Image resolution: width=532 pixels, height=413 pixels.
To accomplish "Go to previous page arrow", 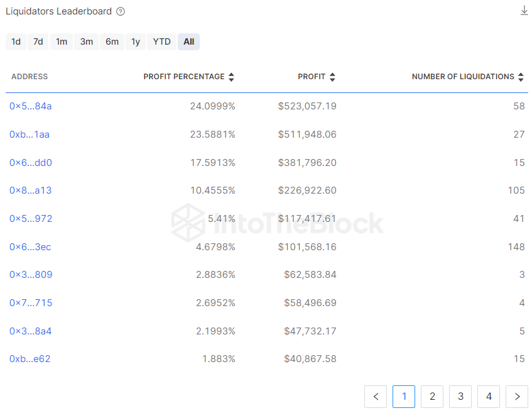I will point(376,396).
